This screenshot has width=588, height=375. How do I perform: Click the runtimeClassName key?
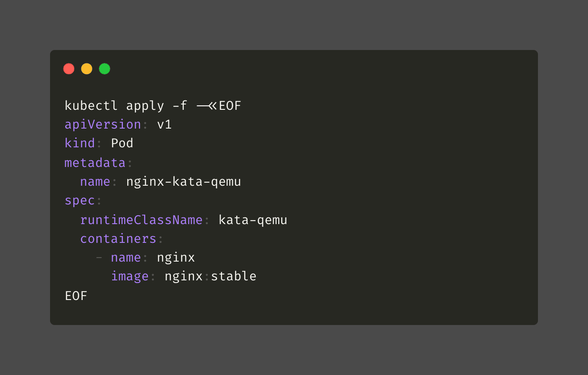point(141,220)
